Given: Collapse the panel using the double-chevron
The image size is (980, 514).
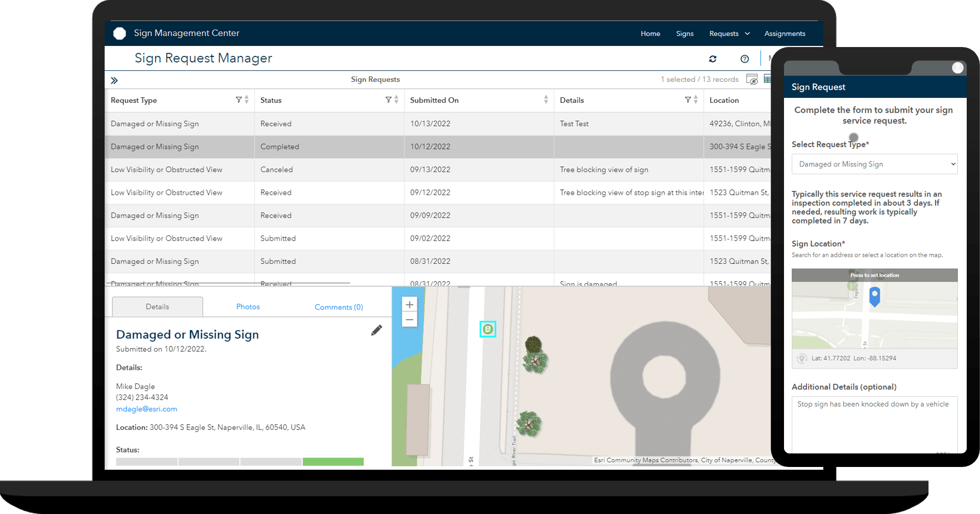Looking at the screenshot, I should (x=115, y=80).
